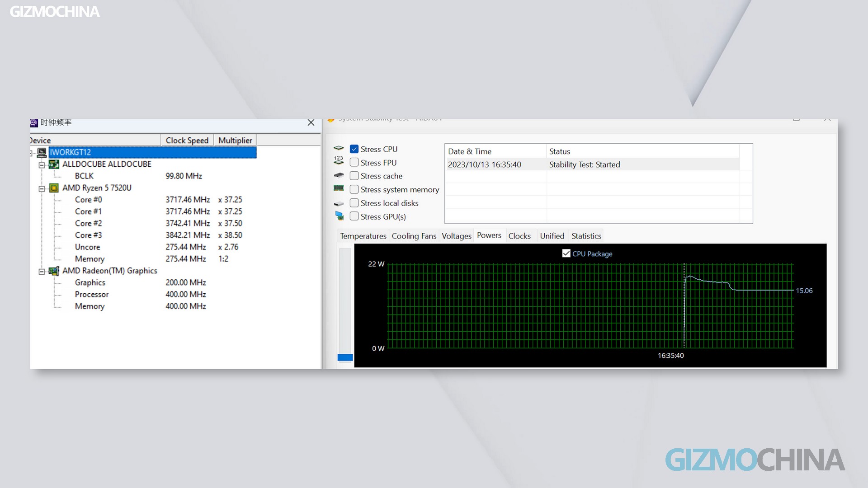Sort by the Clock Speed column header
868x488 pixels.
[187, 140]
